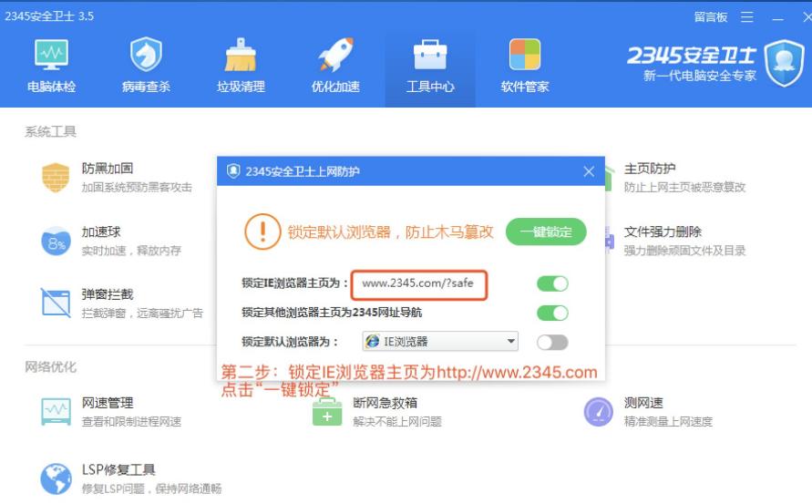This screenshot has height=504, width=812.
Task: Open the 留言板 link
Action: pos(711,17)
